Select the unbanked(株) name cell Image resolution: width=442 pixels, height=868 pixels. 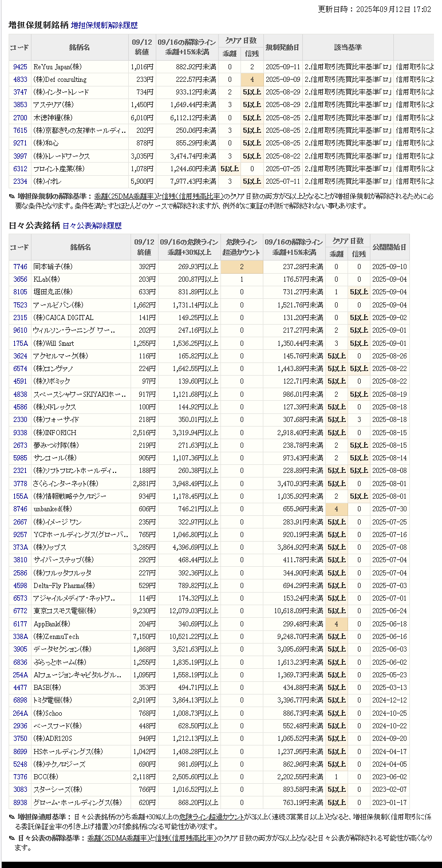pyautogui.click(x=81, y=509)
